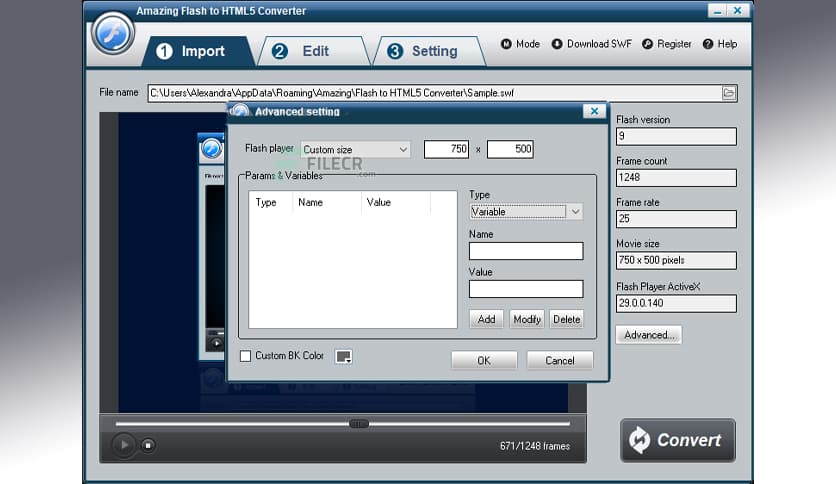
Task: Browse for SWF file with folder icon
Action: click(729, 93)
